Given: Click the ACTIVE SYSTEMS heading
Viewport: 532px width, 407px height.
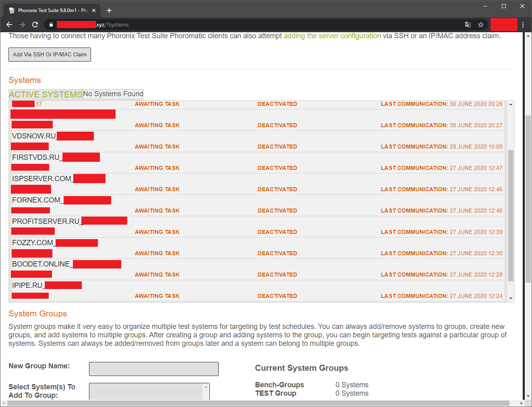Looking at the screenshot, I should pyautogui.click(x=46, y=95).
